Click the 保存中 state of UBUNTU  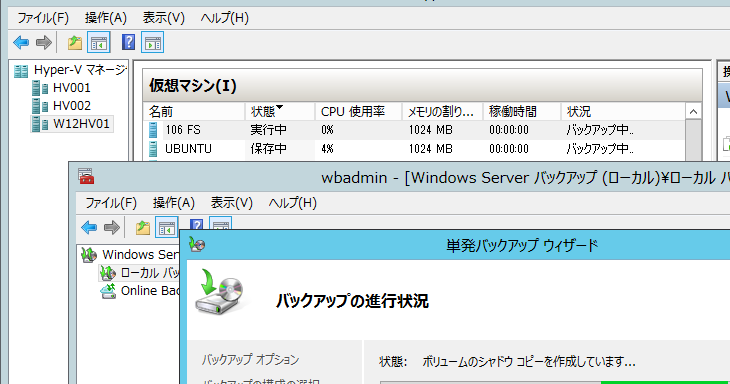pyautogui.click(x=269, y=149)
